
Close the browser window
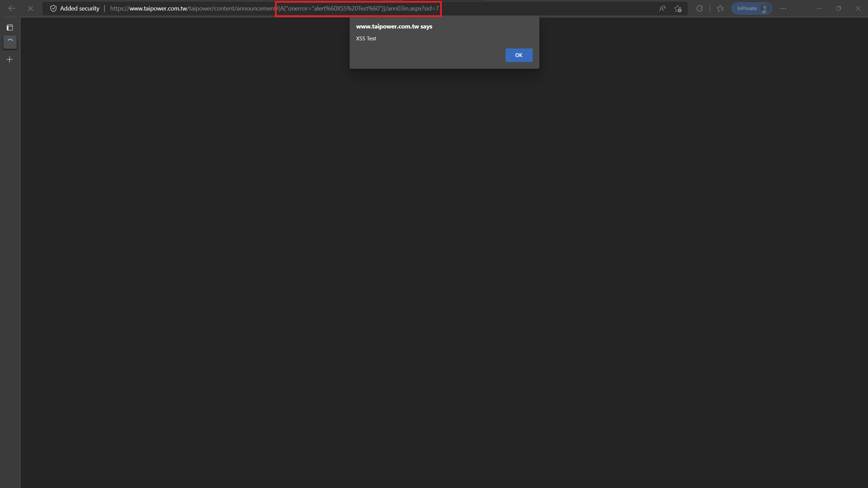click(x=858, y=8)
